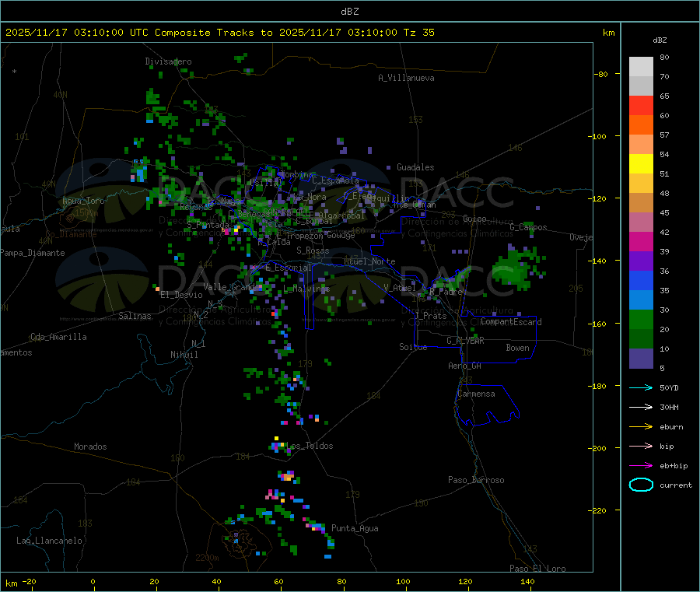This screenshot has width=700, height=592.
Task: Select the royal blue 36 dBZ swatch
Action: click(x=641, y=280)
